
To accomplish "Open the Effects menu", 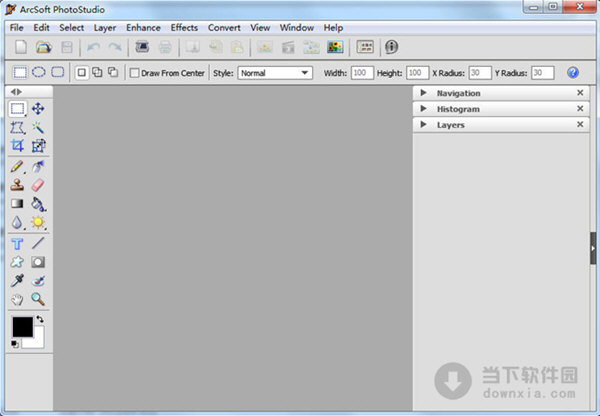I will tap(184, 28).
